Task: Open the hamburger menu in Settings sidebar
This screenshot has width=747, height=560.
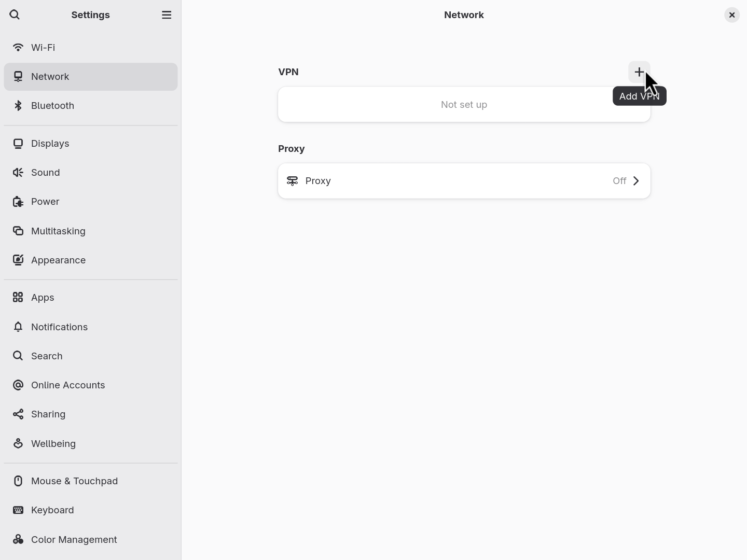Action: [x=167, y=15]
